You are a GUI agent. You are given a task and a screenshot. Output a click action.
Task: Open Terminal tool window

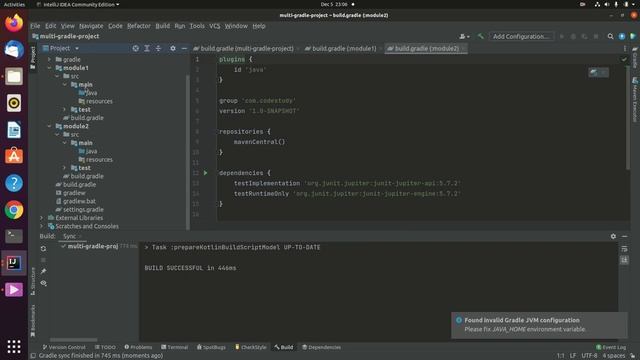(175, 347)
